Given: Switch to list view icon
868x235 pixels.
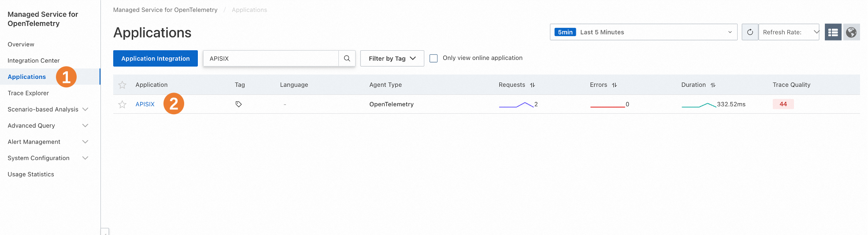Looking at the screenshot, I should [833, 32].
